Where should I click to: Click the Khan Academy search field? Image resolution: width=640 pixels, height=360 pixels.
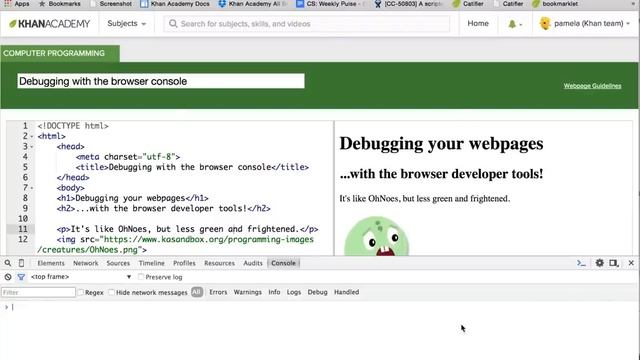point(307,24)
